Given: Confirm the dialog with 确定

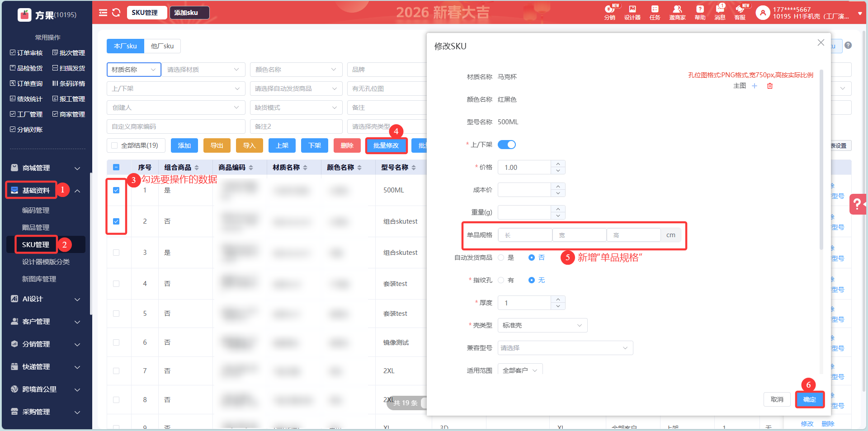Looking at the screenshot, I should tap(810, 399).
